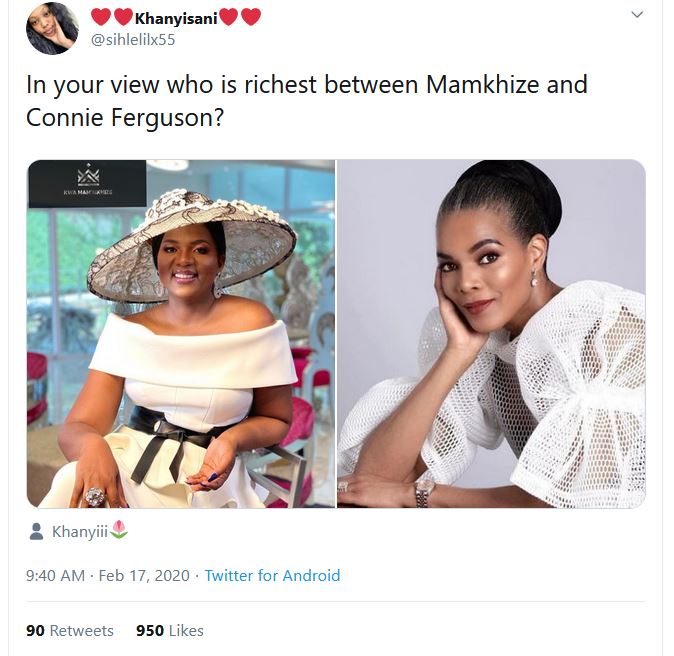Open the right photo with white mesh top
674x656 pixels.
491,334
